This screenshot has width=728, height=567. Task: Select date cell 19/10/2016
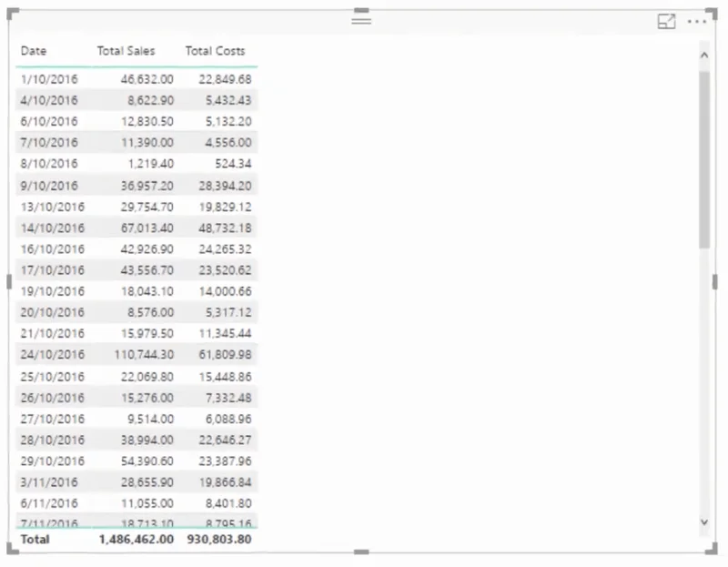click(53, 291)
